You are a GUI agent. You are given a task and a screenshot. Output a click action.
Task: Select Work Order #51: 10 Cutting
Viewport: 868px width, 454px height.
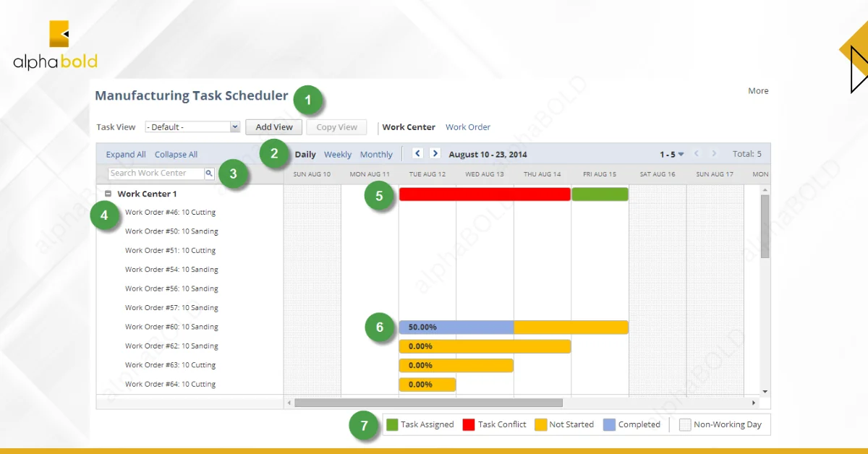(170, 250)
